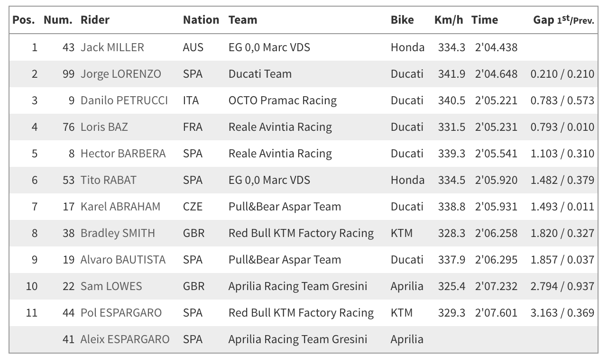Open rider Jack MILLER

112,47
